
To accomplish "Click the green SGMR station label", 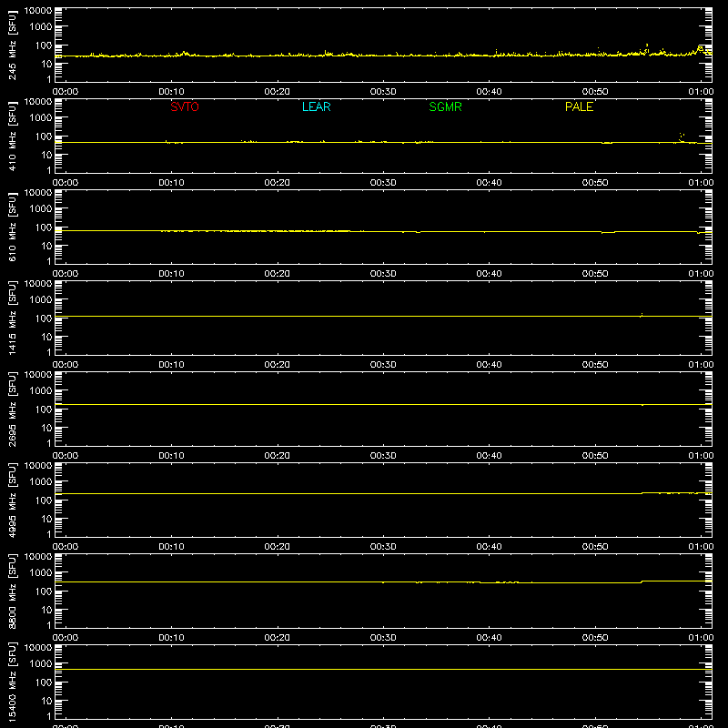I will [x=445, y=106].
